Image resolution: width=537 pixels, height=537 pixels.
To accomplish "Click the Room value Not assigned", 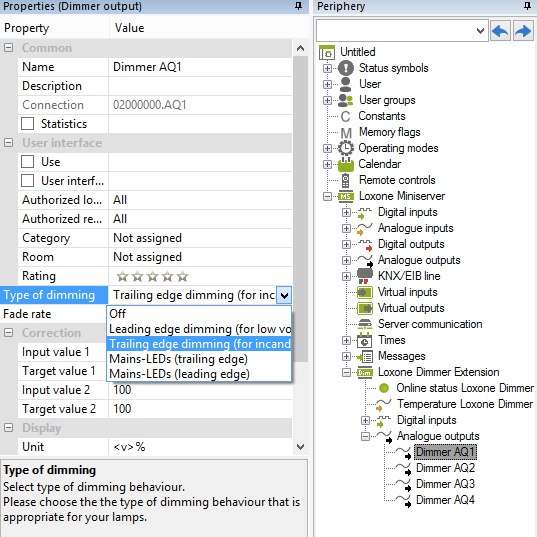I will coord(200,257).
